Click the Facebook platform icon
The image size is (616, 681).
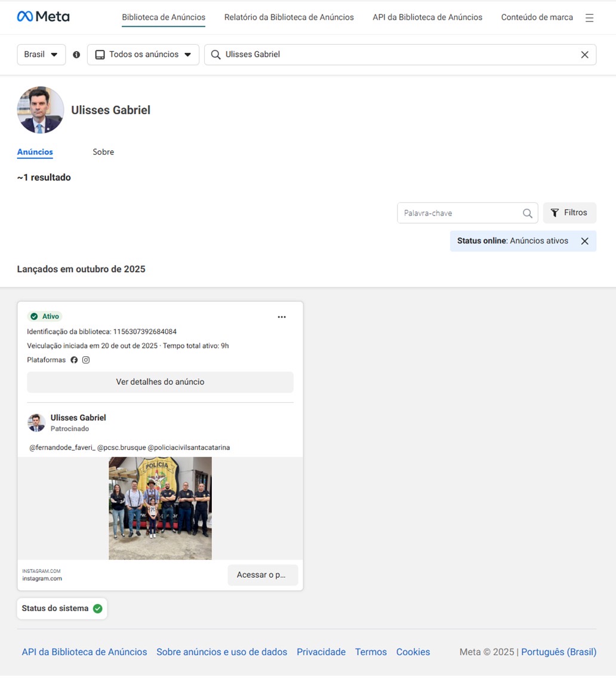[74, 360]
